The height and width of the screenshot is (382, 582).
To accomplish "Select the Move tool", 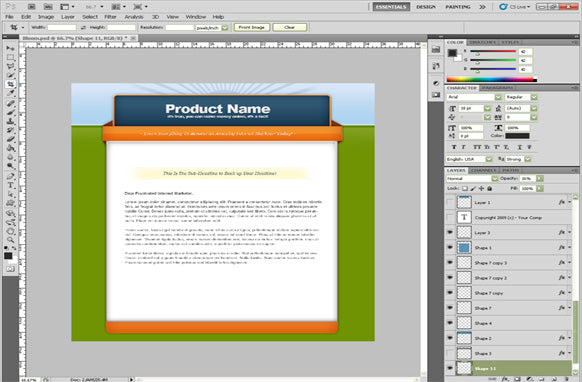I will (x=10, y=48).
